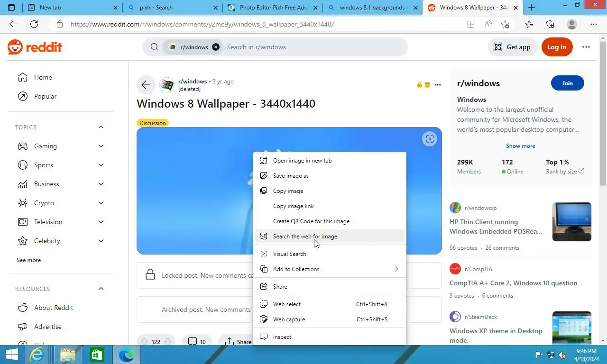Select Share in context menu
607x364 pixels.
tap(330, 287)
